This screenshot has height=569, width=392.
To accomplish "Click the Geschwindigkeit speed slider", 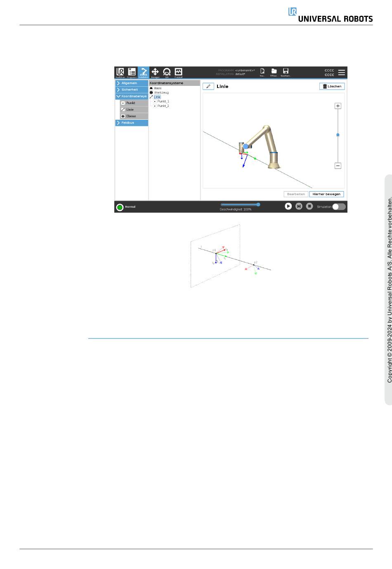I will 240,204.
